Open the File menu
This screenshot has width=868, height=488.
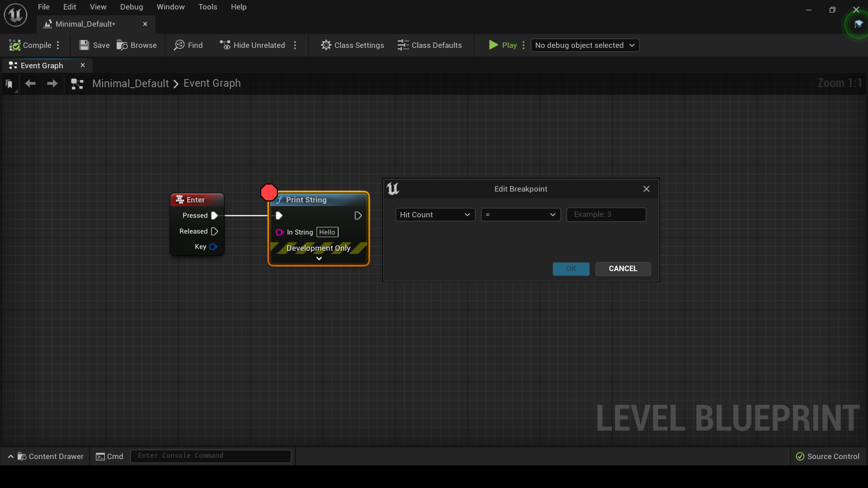point(44,7)
